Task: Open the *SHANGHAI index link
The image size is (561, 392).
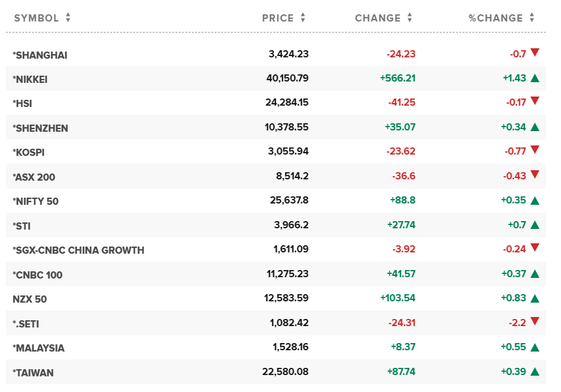Action: (40, 55)
